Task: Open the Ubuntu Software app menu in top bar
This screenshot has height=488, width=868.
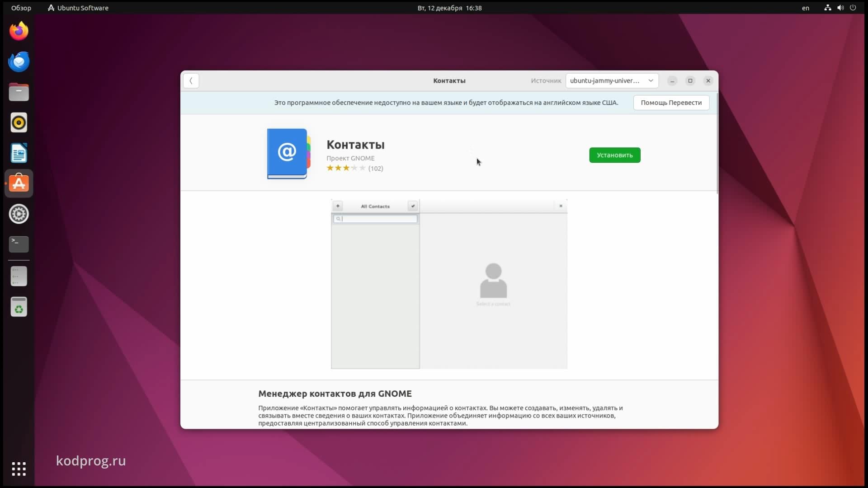Action: pyautogui.click(x=78, y=8)
